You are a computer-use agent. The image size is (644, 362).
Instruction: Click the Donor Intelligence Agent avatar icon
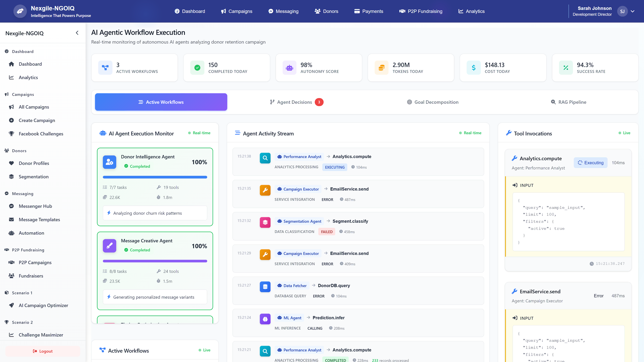tap(110, 162)
